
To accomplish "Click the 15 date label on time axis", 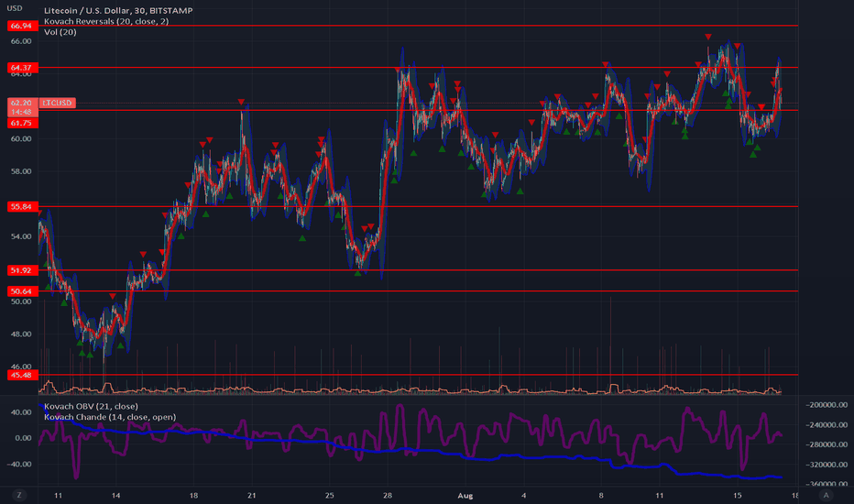I will [738, 495].
